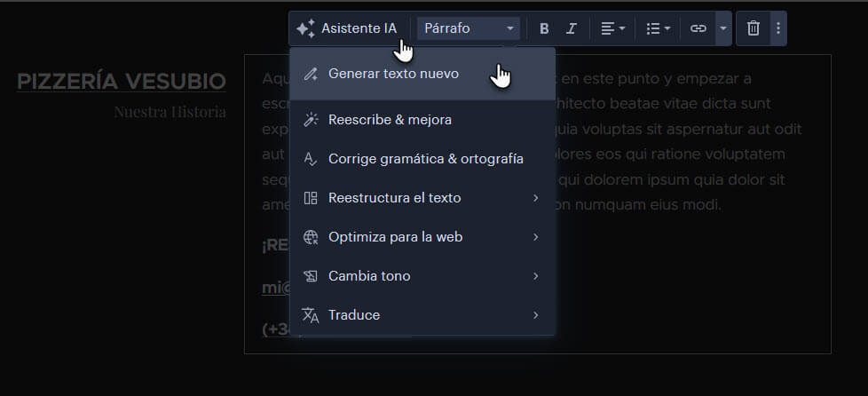Expand the arrow next to the link icon
This screenshot has height=396, width=868.
tap(723, 28)
